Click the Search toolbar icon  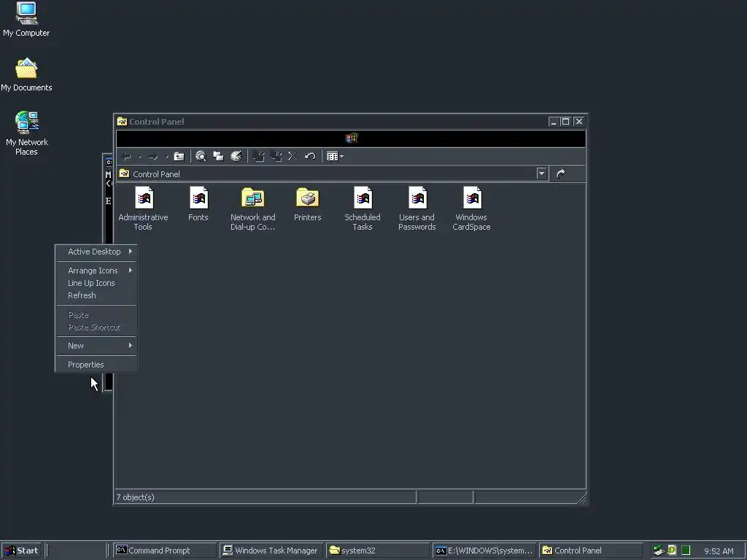[x=201, y=156]
